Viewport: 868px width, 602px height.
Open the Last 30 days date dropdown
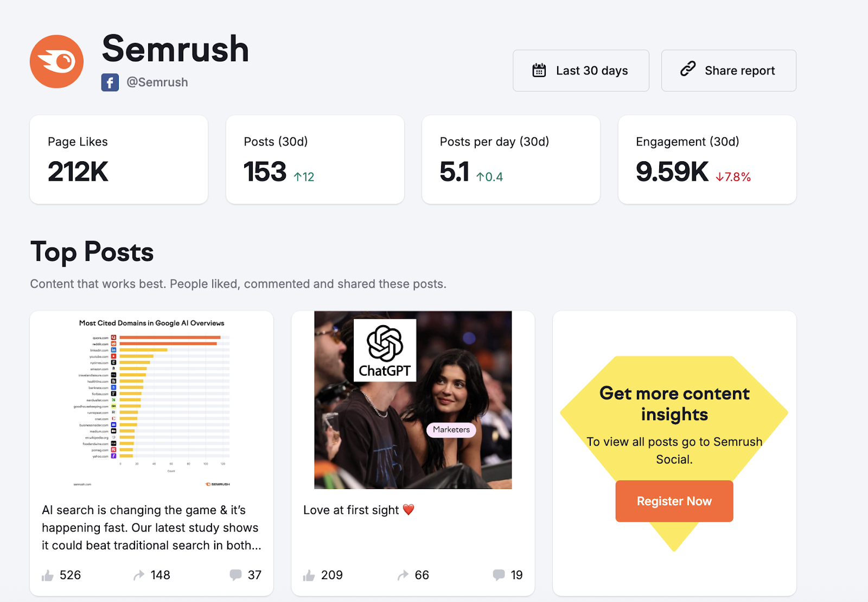pyautogui.click(x=580, y=71)
